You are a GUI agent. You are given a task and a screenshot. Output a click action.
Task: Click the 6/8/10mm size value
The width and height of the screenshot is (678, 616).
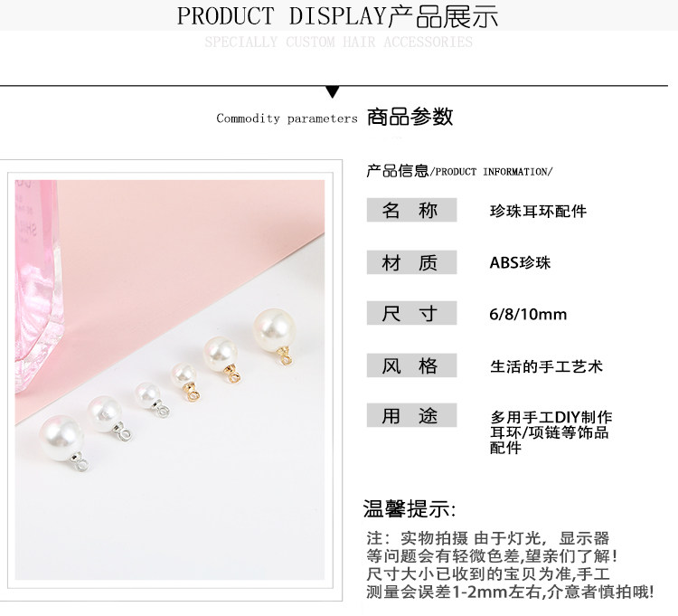point(528,314)
